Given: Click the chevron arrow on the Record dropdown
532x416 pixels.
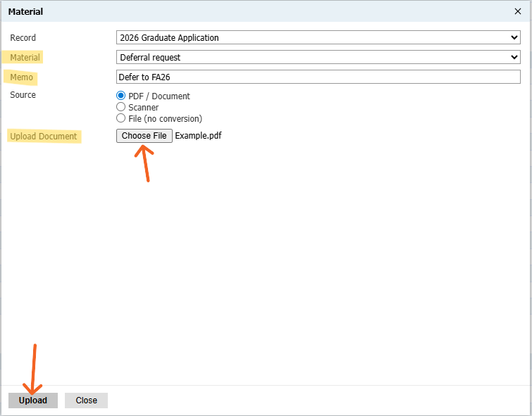Looking at the screenshot, I should [x=514, y=37].
